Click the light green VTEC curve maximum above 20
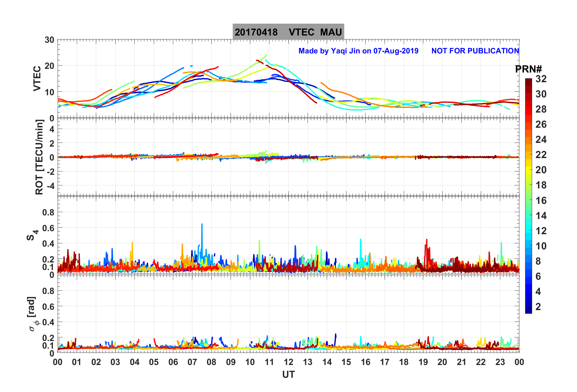Screen dimensions: 577x392 (x=266, y=56)
